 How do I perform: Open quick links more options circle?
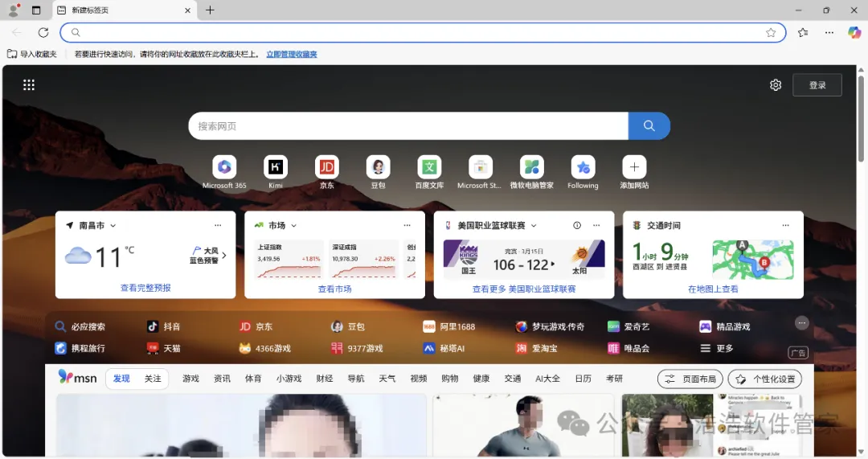[801, 323]
